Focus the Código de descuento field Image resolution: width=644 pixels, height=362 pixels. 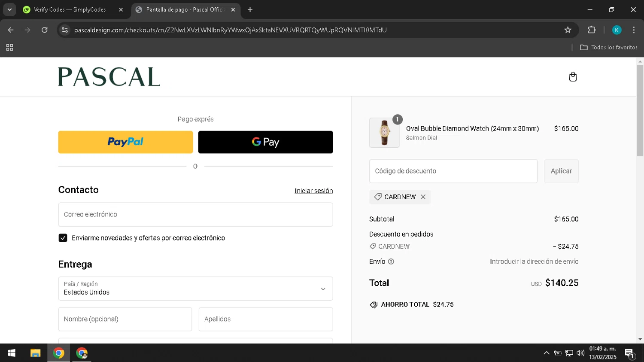tap(453, 171)
